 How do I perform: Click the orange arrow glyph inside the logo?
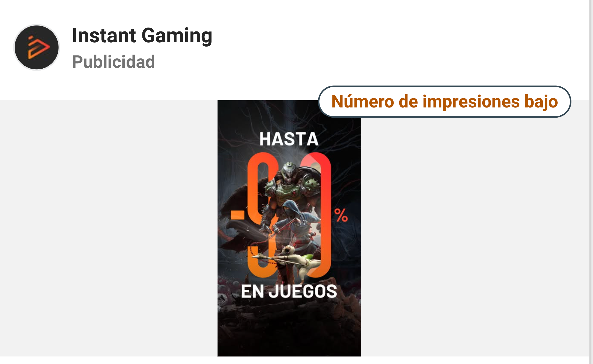38,47
